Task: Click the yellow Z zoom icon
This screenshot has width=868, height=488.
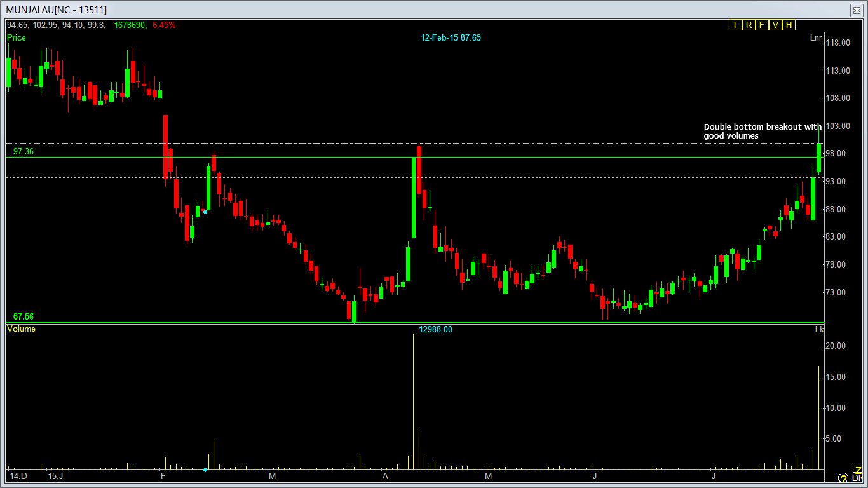Action: click(x=857, y=469)
